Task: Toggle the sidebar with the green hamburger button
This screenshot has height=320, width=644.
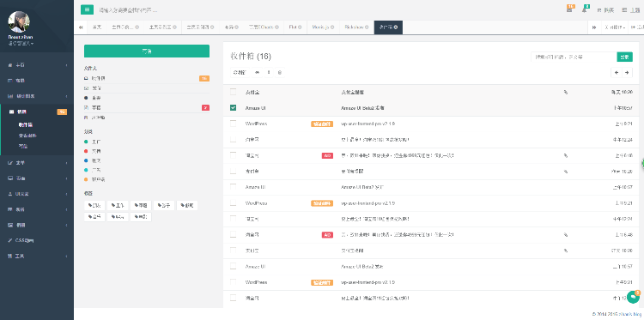Action: [87, 9]
